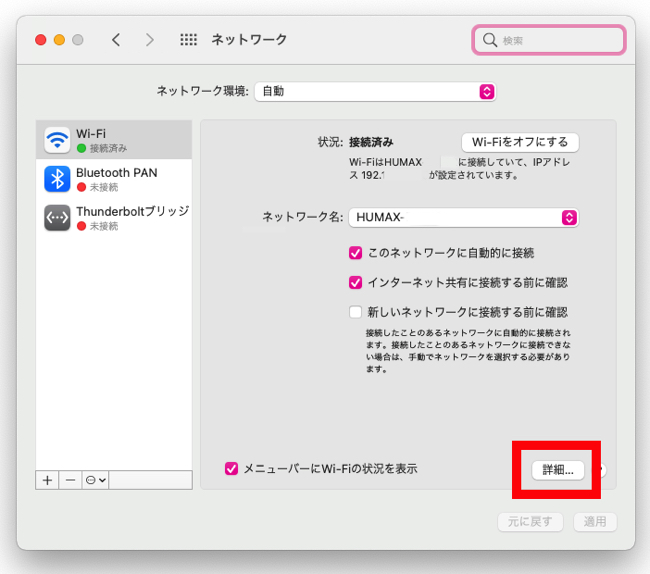Click the search magnifier icon
Screen dimensions: 650x574
tap(490, 40)
